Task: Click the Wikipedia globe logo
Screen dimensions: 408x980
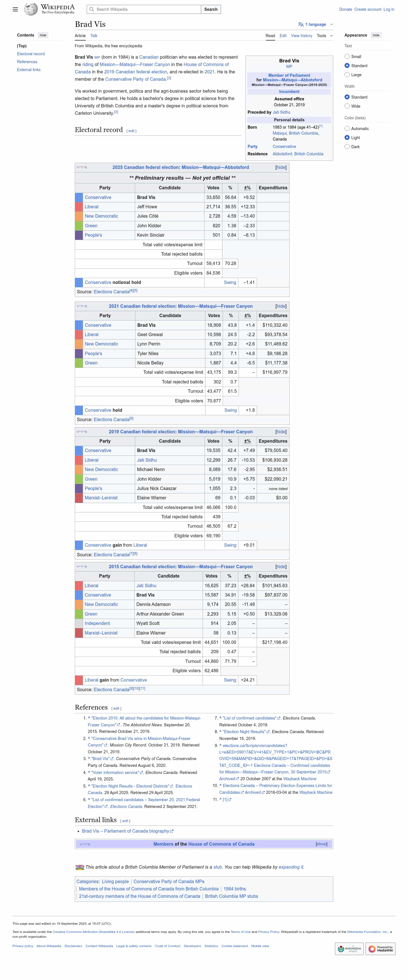Action: [30, 9]
